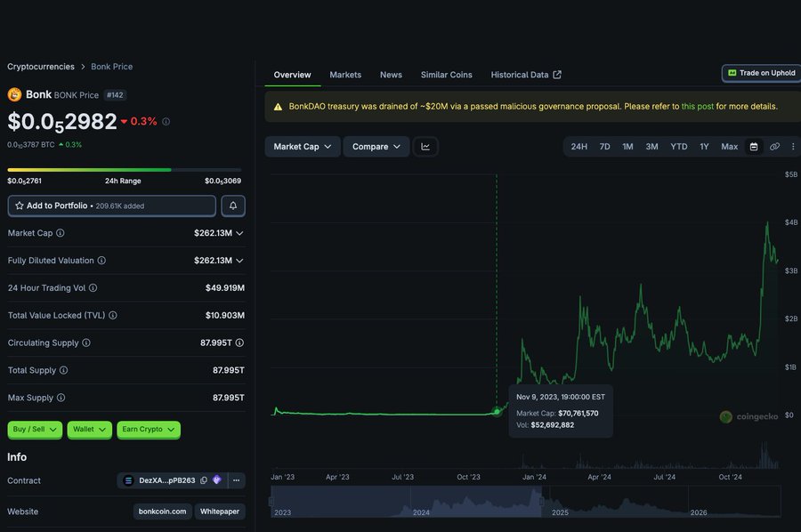Image resolution: width=801 pixels, height=532 pixels.
Task: Select 3M chart range
Action: (651, 147)
